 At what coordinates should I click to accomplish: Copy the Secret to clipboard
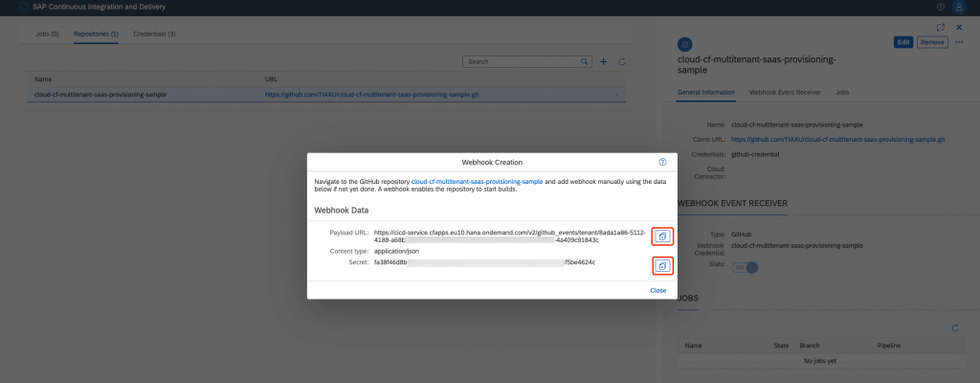tap(662, 266)
